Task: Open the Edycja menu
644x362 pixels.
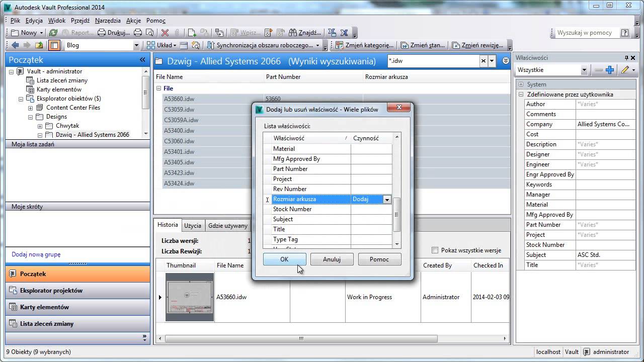Action: coord(34,21)
